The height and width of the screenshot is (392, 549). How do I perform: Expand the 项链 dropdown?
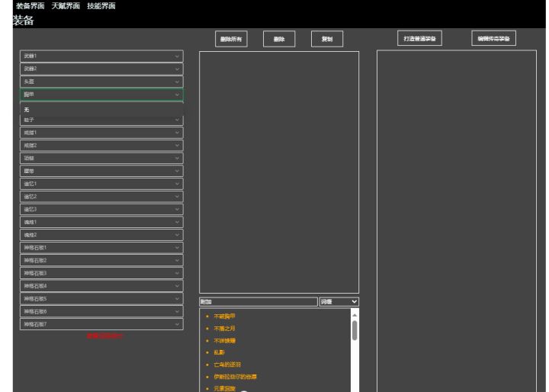point(101,159)
